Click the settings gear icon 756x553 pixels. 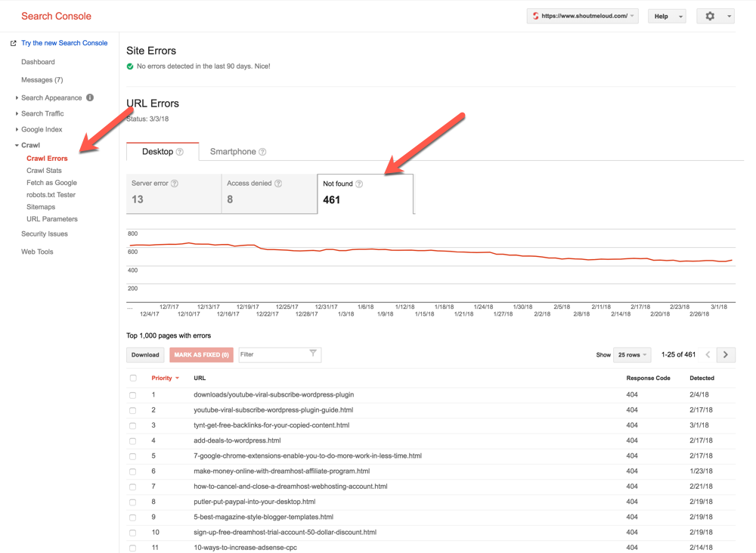(x=710, y=16)
